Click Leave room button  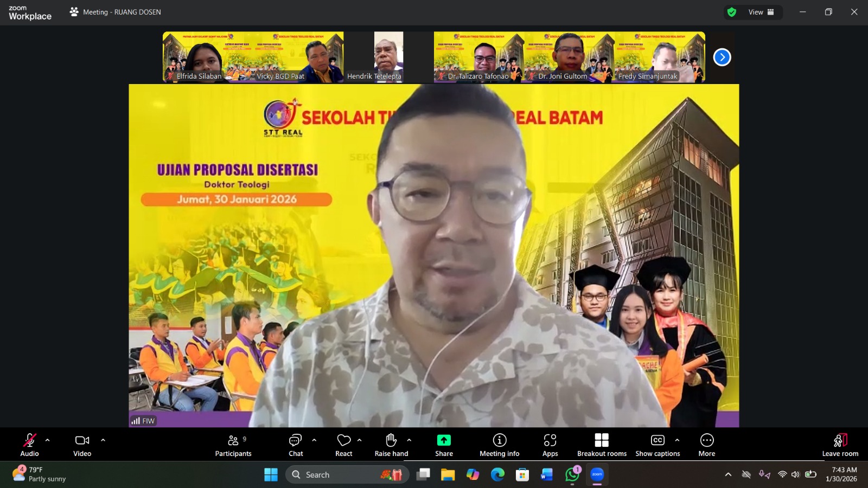840,445
